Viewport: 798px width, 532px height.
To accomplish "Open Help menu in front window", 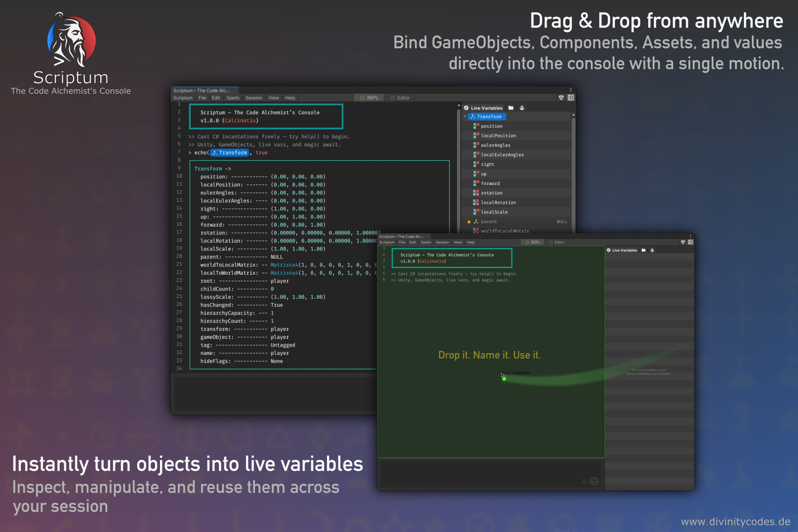I will click(471, 242).
